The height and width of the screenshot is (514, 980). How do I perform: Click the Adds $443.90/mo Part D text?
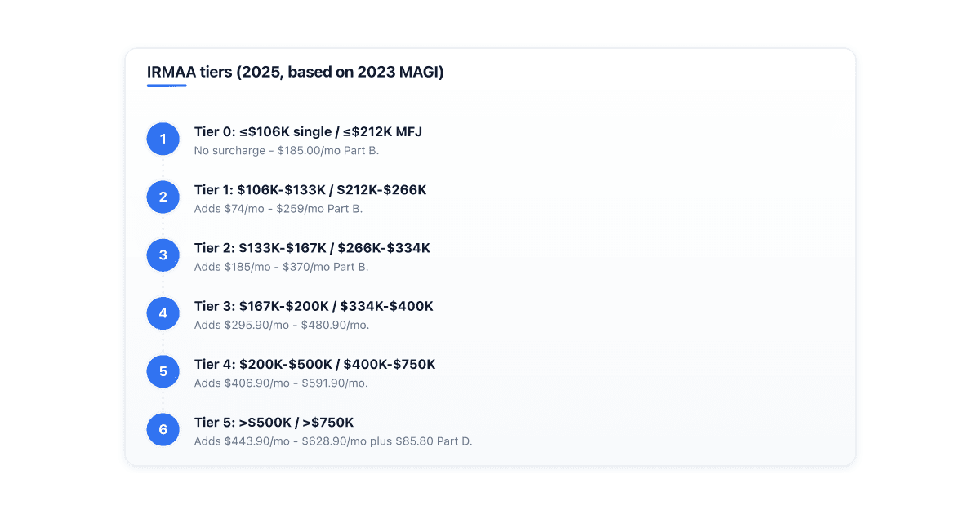(333, 441)
